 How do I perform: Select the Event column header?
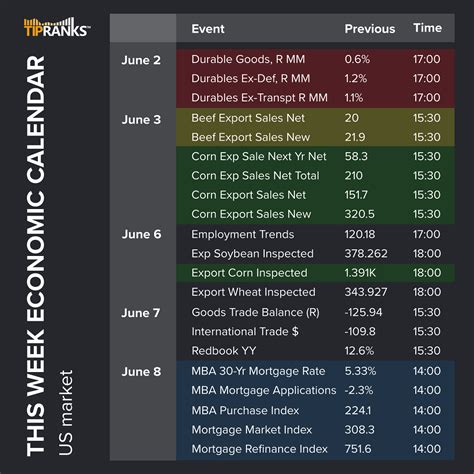point(208,29)
